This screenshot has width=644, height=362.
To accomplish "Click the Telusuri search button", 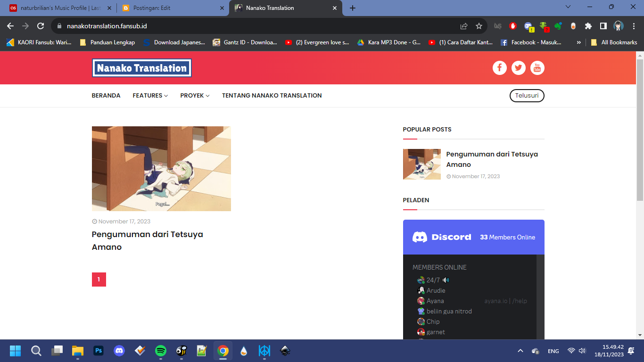I will [x=527, y=96].
